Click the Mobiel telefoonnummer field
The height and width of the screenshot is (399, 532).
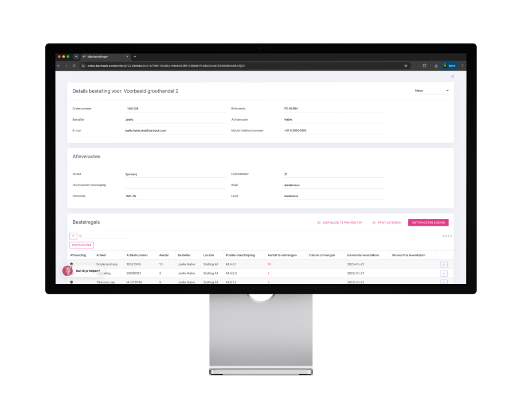(x=334, y=131)
